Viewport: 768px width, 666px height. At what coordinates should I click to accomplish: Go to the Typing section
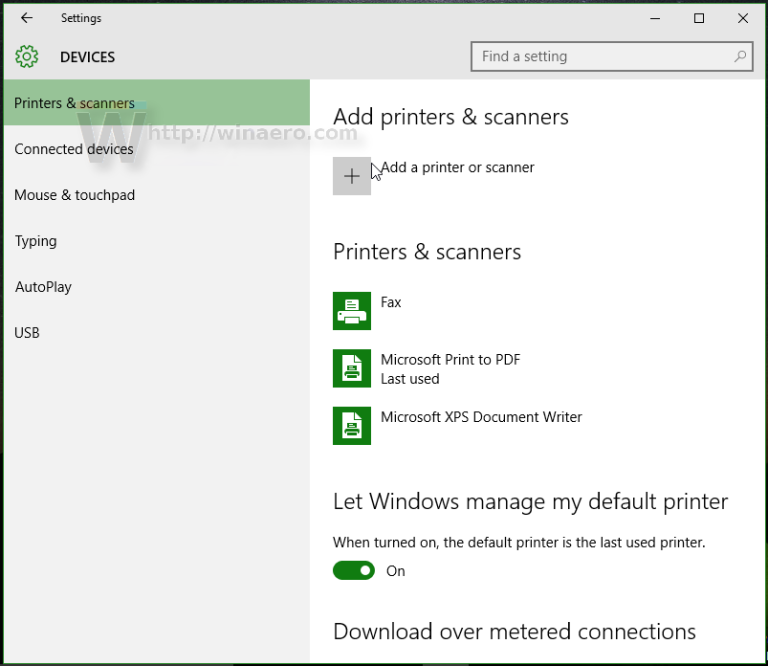(36, 241)
